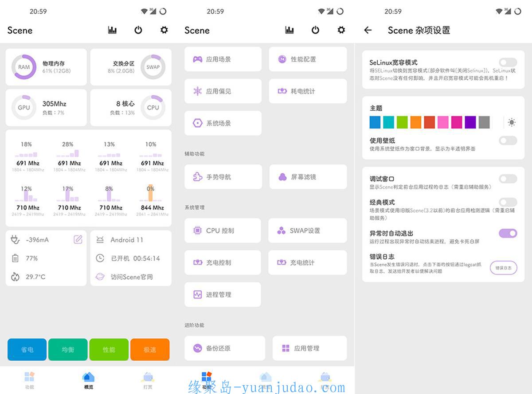Screen dimensions: 532x394
Task: Open 备份还原 tile
Action: (x=225, y=348)
